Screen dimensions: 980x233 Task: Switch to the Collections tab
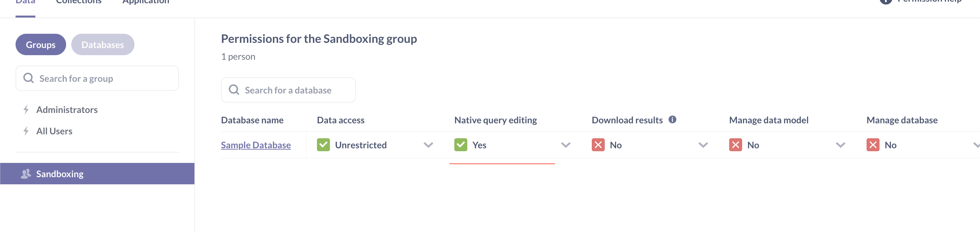click(x=78, y=2)
